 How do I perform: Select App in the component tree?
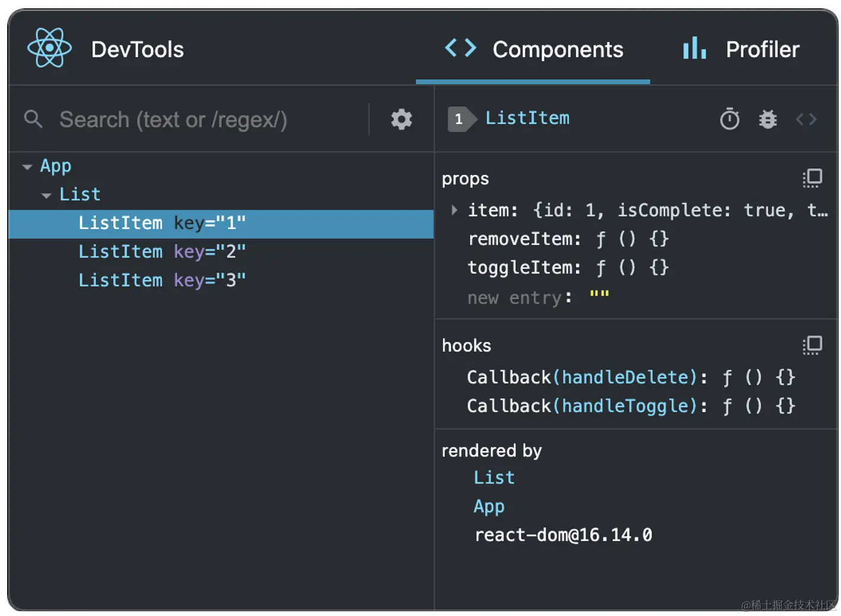coord(56,166)
